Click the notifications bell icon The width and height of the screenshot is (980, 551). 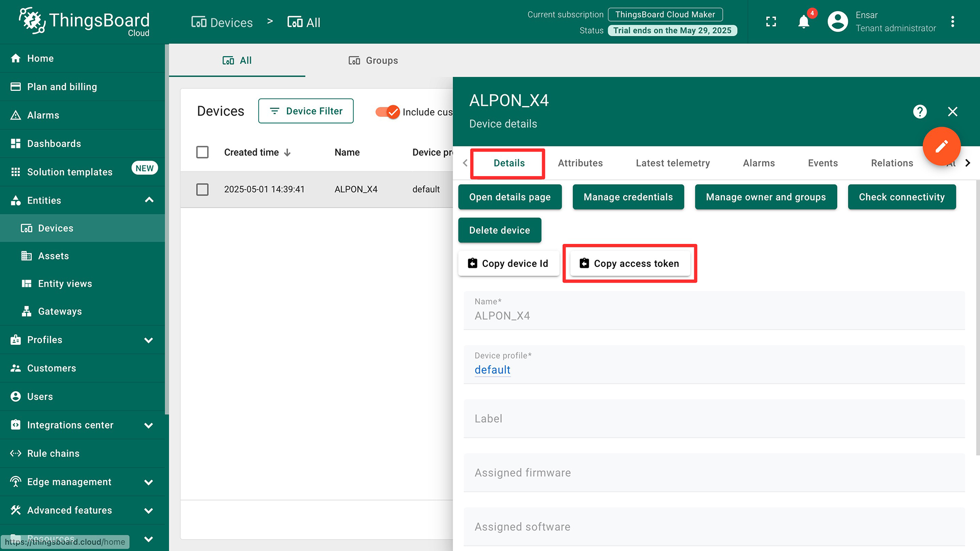pos(803,22)
